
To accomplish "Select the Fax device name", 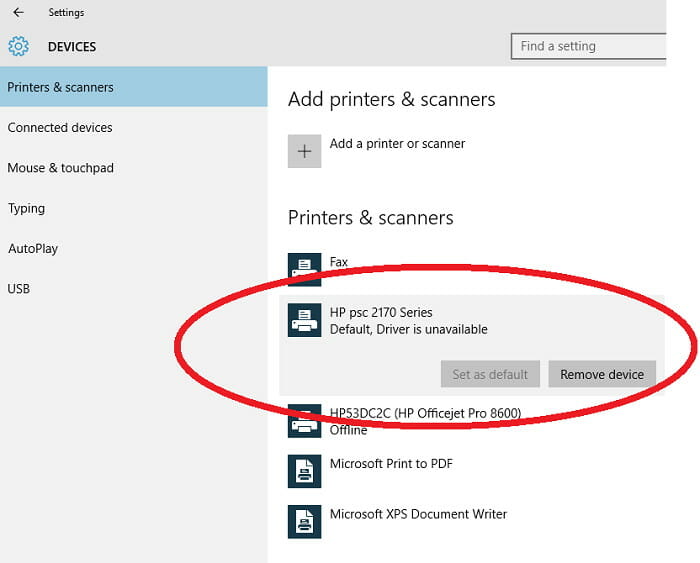I will click(338, 262).
